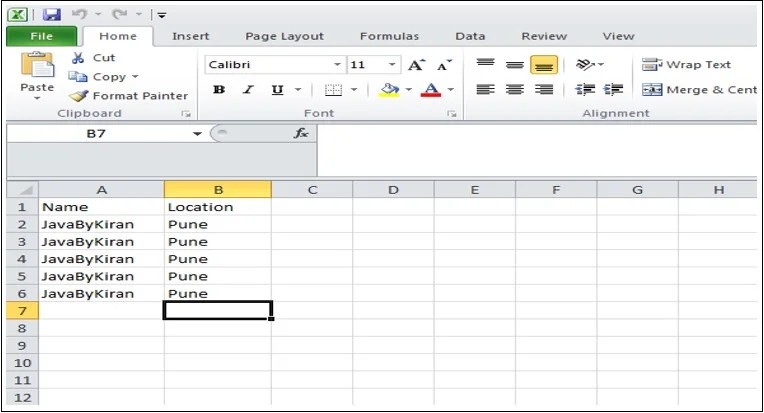Click into the formula bar
This screenshot has height=413, width=764.
(x=537, y=151)
